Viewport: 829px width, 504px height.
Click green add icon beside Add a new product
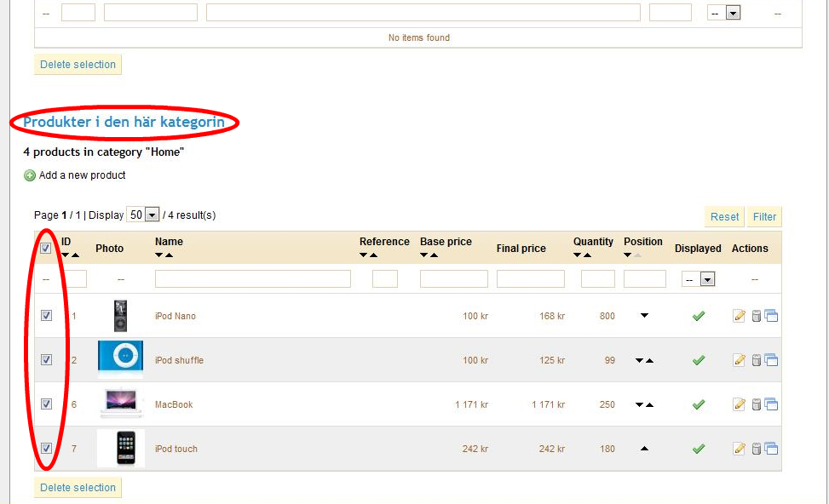pyautogui.click(x=30, y=175)
